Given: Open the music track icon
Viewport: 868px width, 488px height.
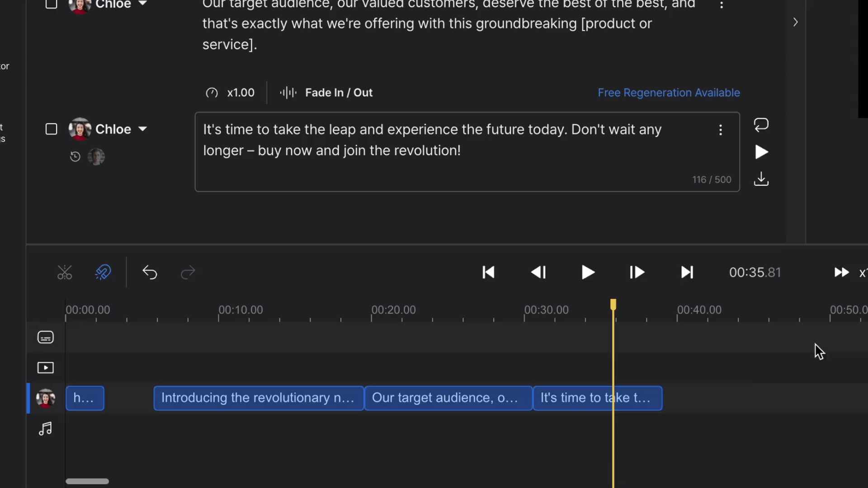Looking at the screenshot, I should (45, 429).
